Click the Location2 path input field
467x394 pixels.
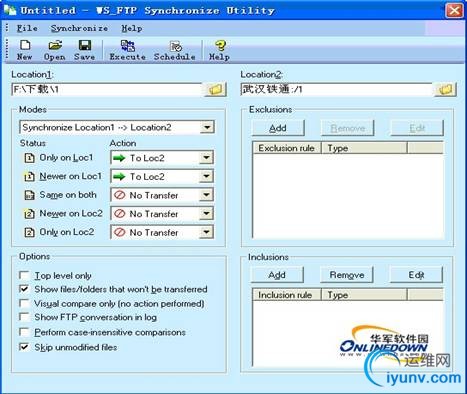tap(337, 90)
